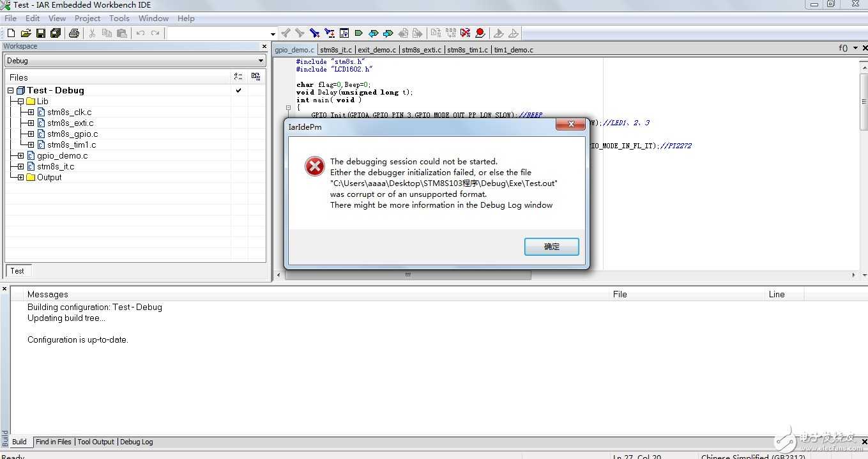Click the Go To line icon
Viewport: 868px width, 459px height.
click(344, 33)
